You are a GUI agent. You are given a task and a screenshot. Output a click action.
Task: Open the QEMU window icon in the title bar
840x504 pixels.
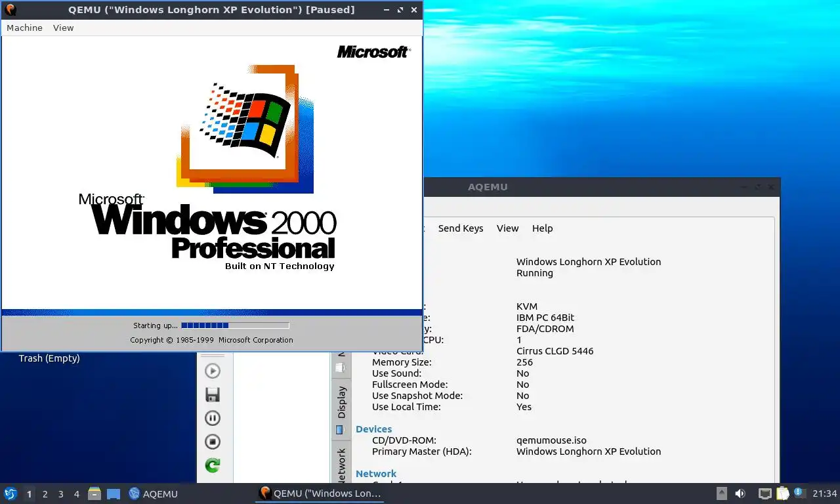(x=10, y=10)
